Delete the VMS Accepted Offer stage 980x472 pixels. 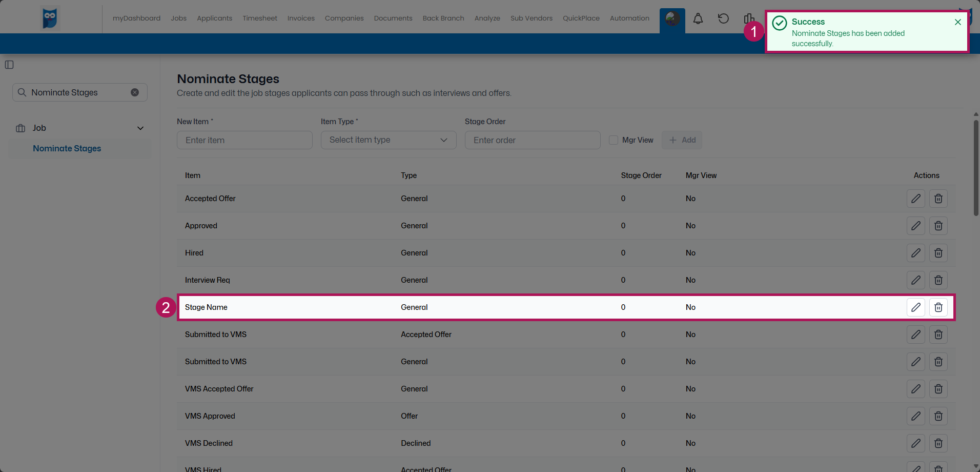938,389
